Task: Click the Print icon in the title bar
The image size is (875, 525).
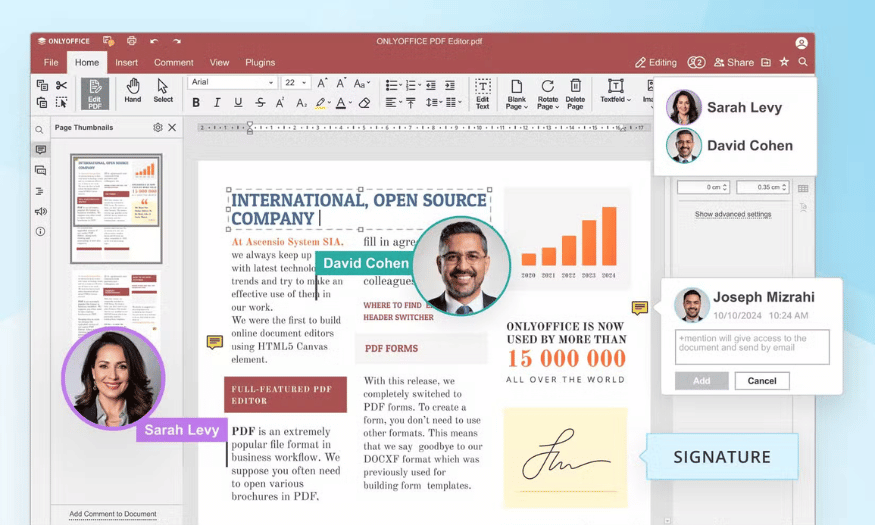Action: (132, 41)
